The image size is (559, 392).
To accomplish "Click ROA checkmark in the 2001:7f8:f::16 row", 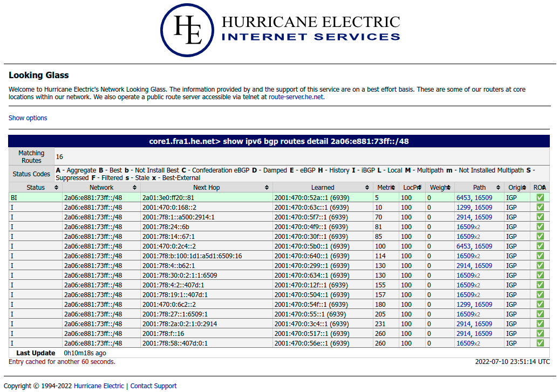I will pyautogui.click(x=540, y=333).
